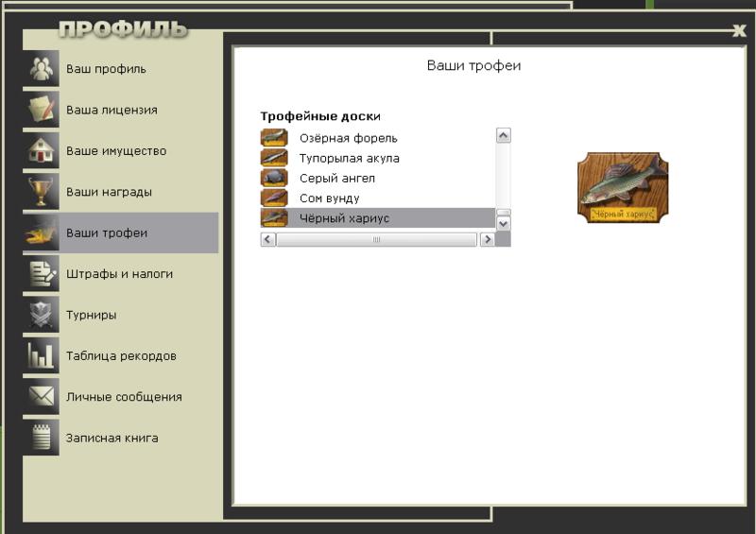Click the trophy list scroll down arrow
This screenshot has height=534, width=756.
coord(504,224)
